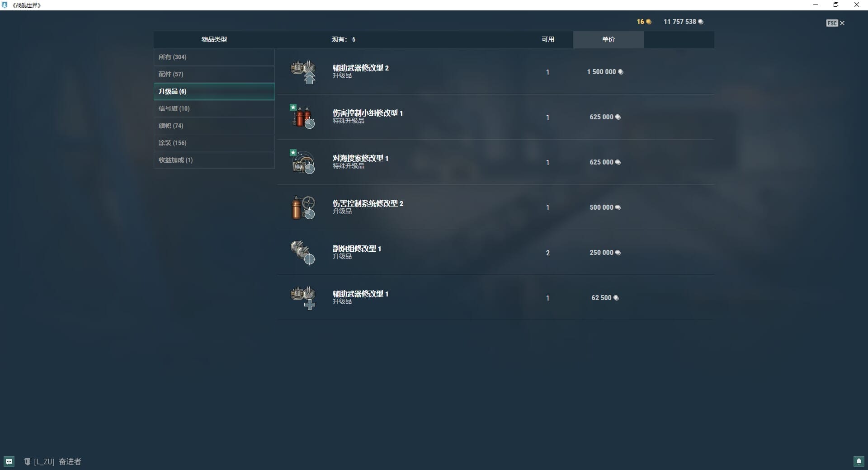Click the 对海搜索修改型 1 radar icon
868x470 pixels.
click(303, 162)
